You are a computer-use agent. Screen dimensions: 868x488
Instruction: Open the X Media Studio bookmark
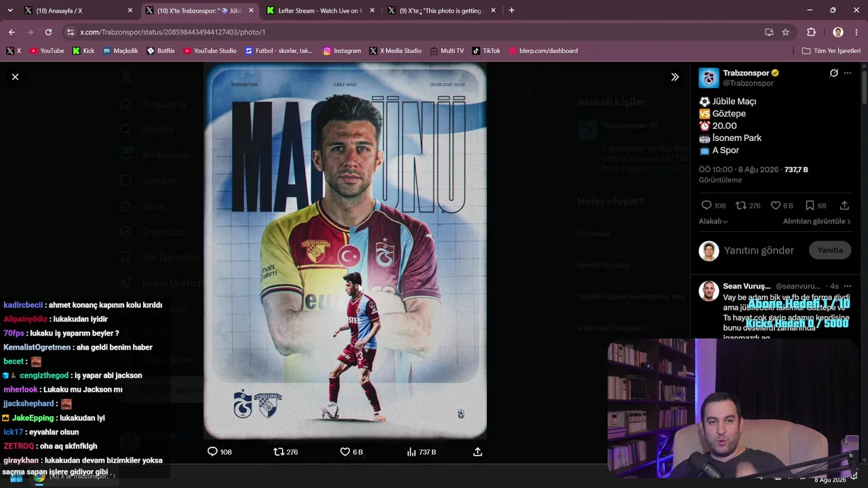point(395,51)
